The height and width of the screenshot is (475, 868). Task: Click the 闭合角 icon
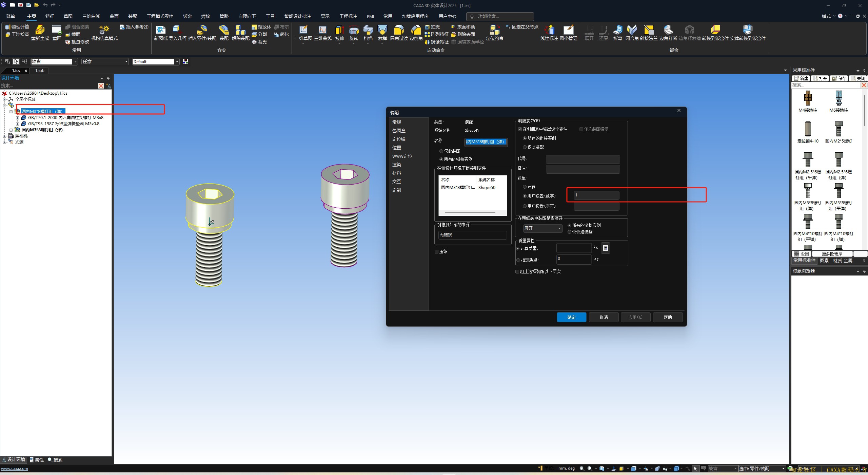pos(632,30)
